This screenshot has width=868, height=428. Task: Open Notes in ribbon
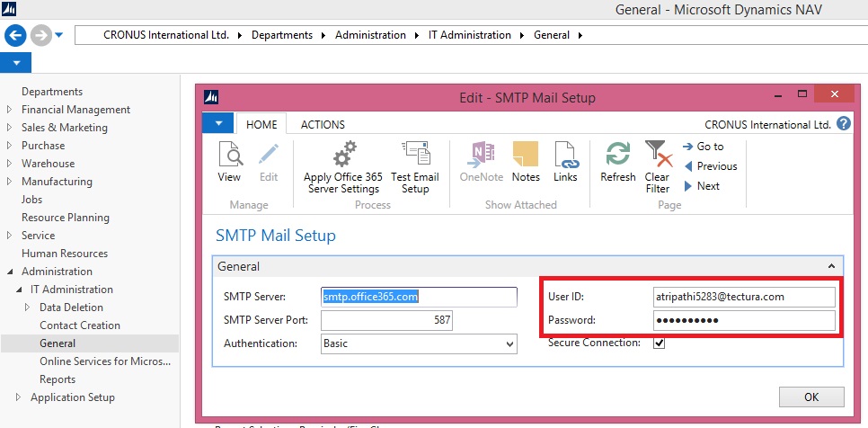526,162
